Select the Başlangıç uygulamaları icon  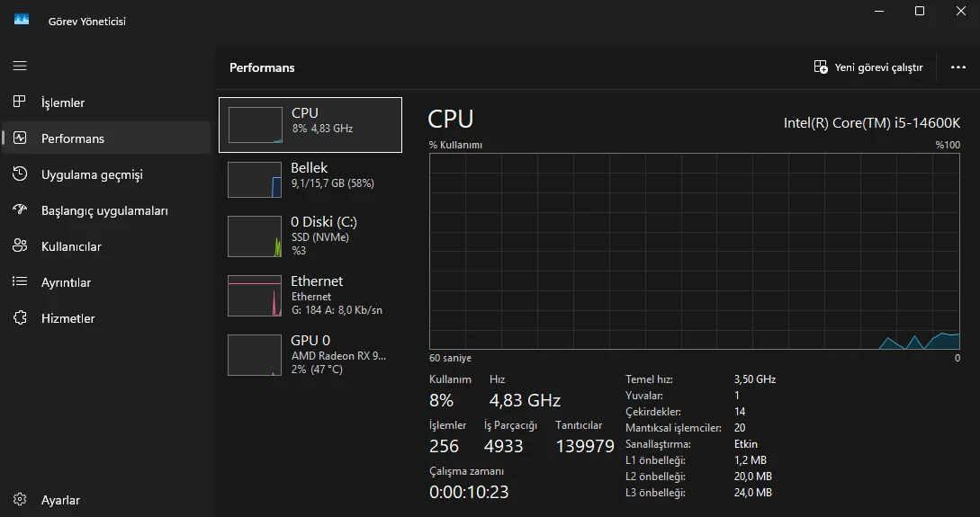click(20, 209)
